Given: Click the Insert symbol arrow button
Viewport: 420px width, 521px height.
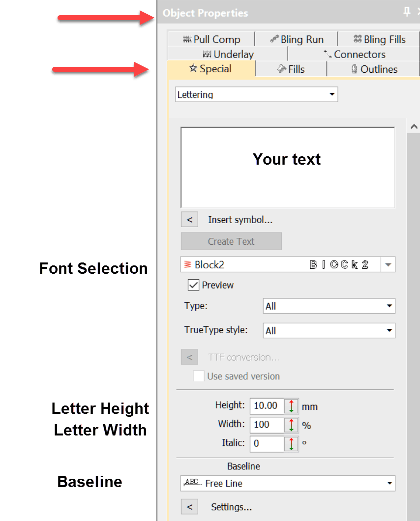Looking at the screenshot, I should (x=189, y=220).
